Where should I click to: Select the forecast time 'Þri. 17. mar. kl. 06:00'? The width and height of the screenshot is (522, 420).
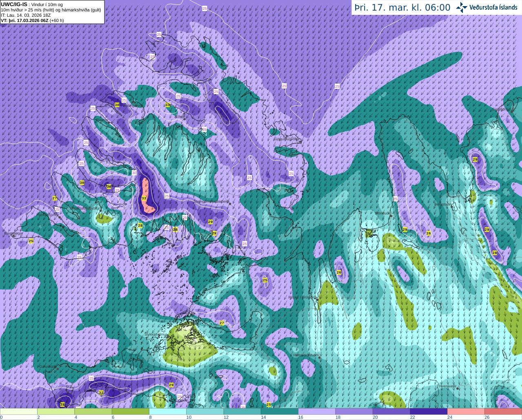[x=403, y=7]
